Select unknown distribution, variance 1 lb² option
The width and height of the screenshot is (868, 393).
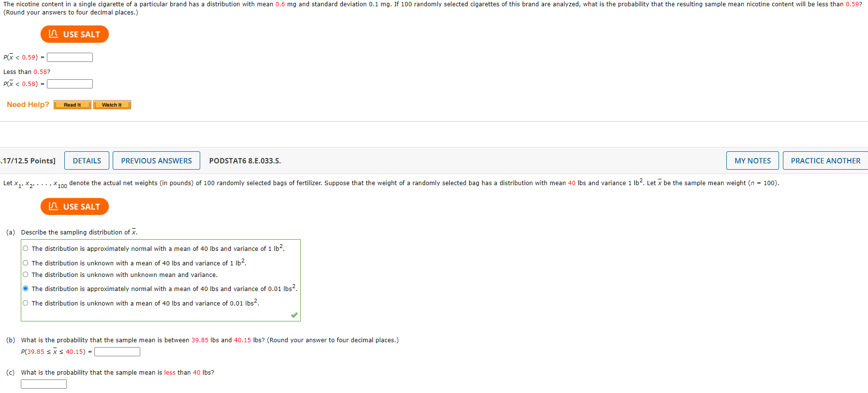26,263
